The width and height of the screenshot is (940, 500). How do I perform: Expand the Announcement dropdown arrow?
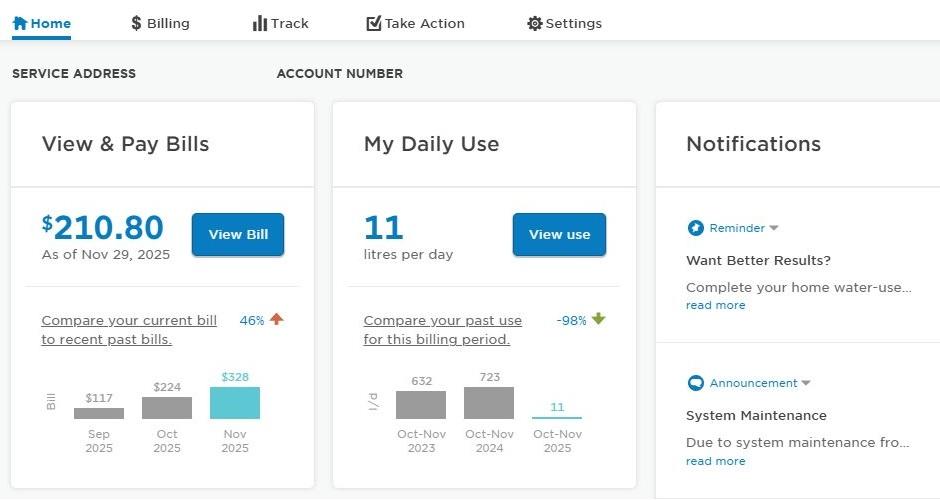806,384
